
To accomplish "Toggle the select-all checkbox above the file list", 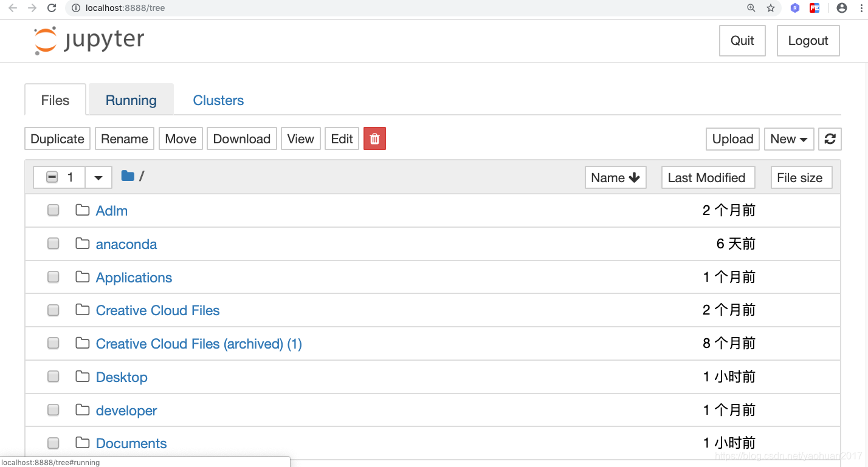I will pos(52,177).
